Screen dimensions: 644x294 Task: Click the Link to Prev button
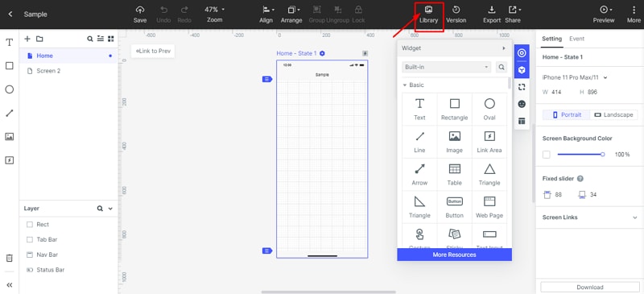[153, 51]
